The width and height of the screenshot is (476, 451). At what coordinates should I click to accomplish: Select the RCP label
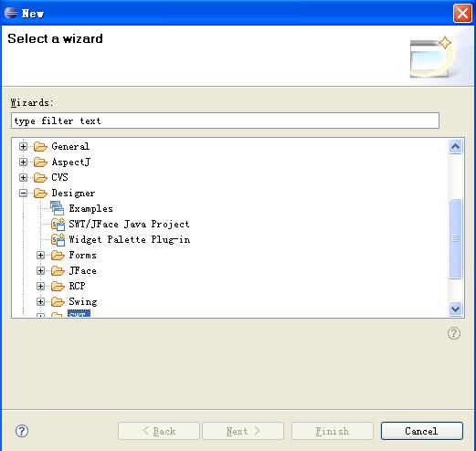click(77, 286)
